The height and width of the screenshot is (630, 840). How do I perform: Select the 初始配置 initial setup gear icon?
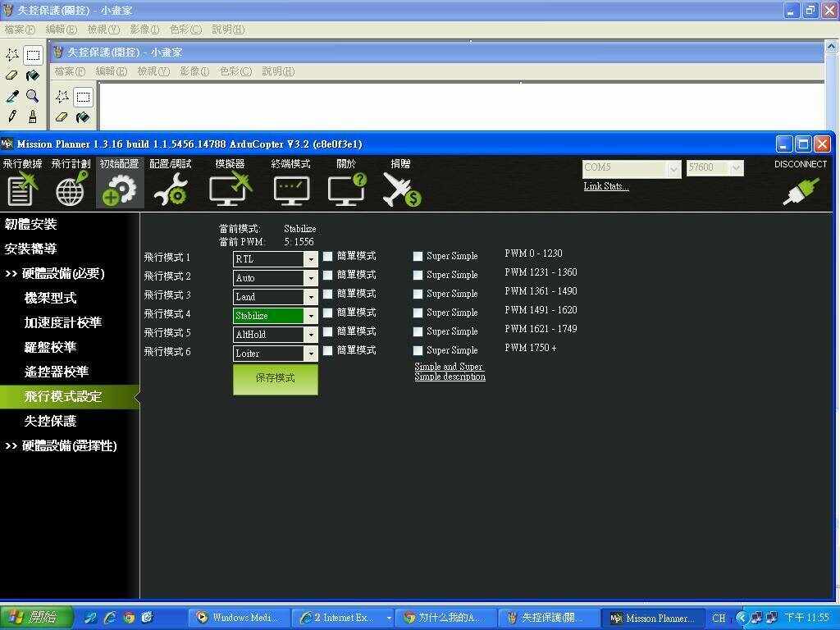120,188
